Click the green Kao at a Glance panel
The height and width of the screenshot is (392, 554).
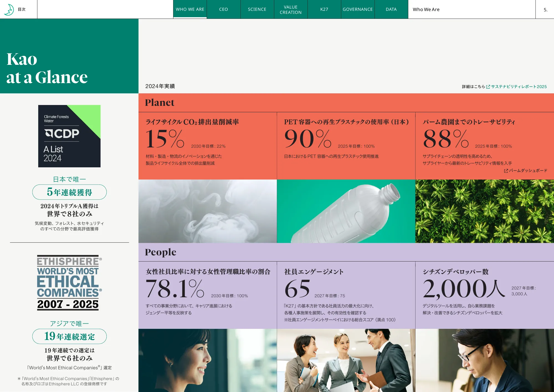(69, 55)
